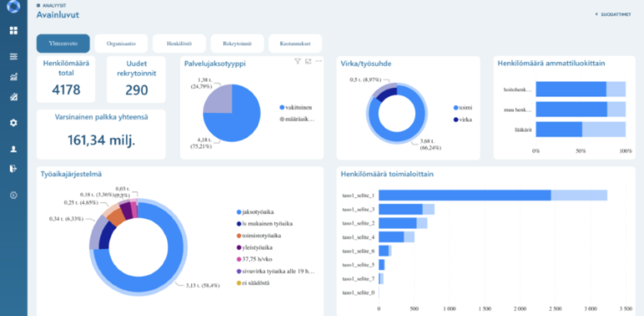This screenshot has width=644, height=316.
Task: Open the user profile icon in sidebar
Action: [13, 149]
